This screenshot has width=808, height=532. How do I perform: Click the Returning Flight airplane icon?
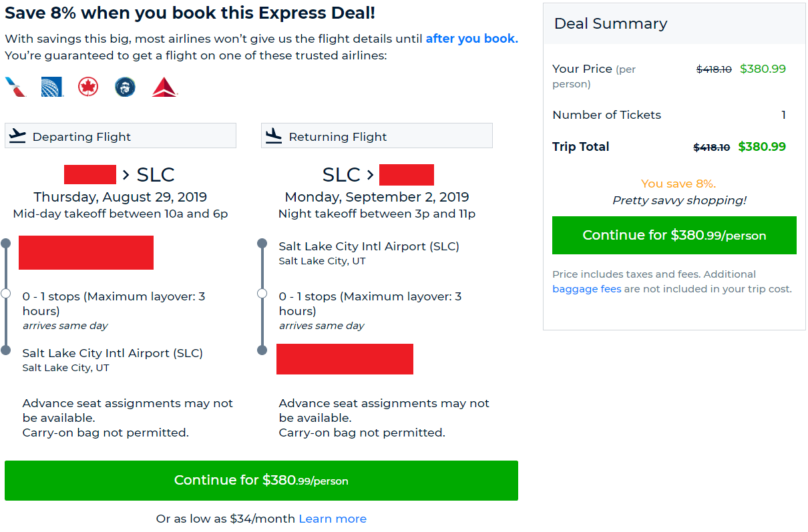coord(272,135)
